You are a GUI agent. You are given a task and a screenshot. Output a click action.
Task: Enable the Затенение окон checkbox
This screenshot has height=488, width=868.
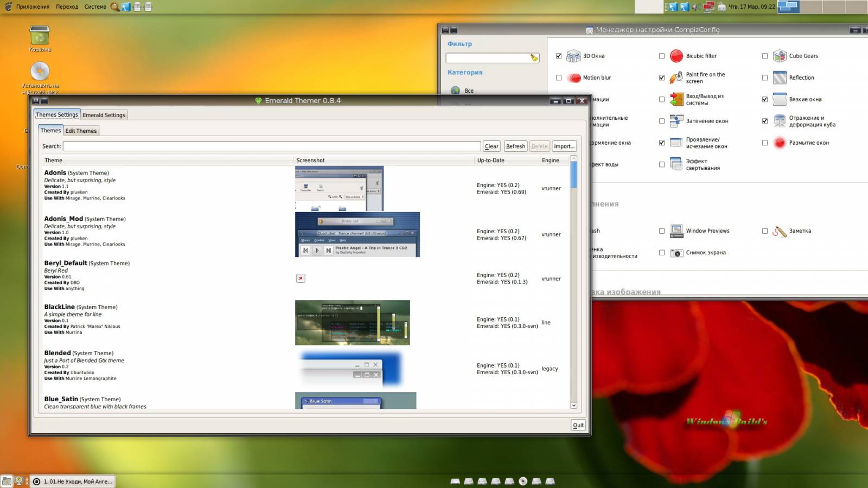tap(662, 121)
